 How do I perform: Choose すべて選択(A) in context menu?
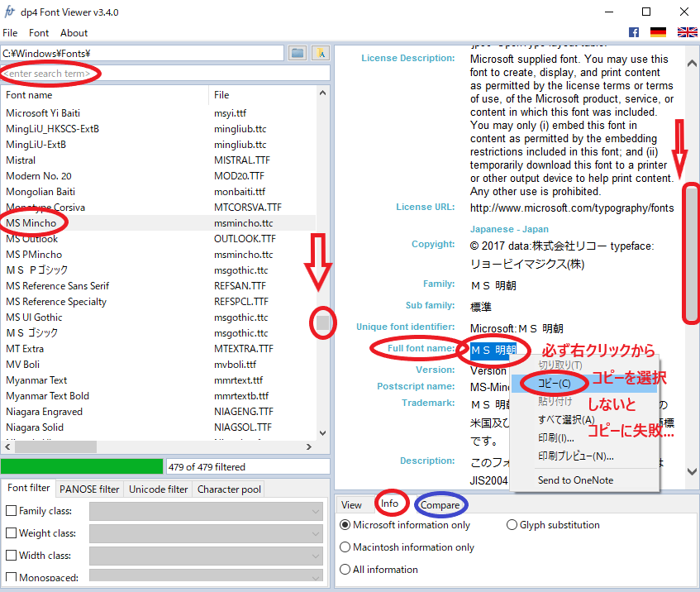(x=584, y=419)
